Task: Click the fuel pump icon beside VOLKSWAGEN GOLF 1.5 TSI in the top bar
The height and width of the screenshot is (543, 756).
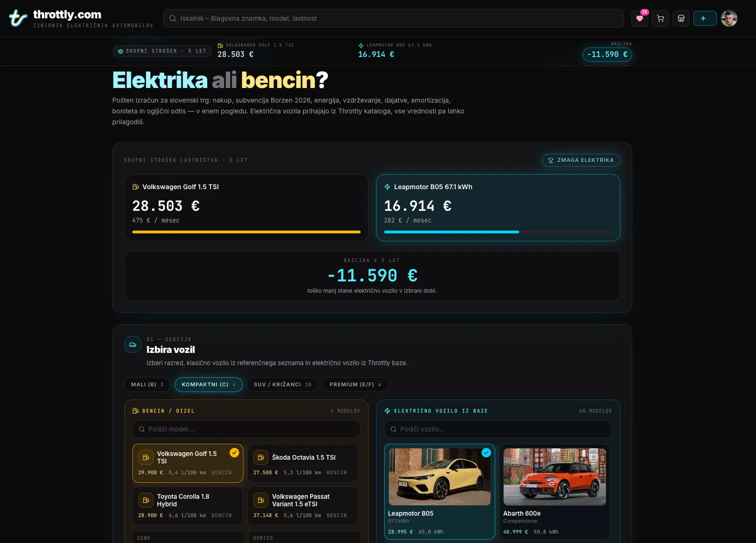Action: [x=220, y=46]
